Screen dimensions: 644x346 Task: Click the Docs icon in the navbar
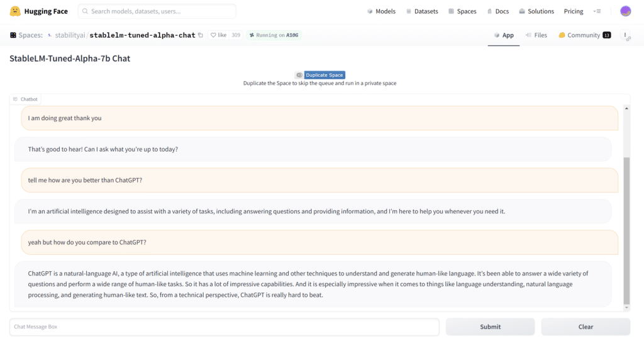pyautogui.click(x=489, y=11)
